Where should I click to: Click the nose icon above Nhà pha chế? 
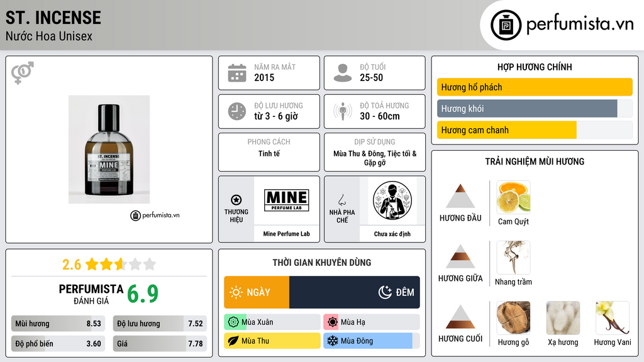coord(341,200)
